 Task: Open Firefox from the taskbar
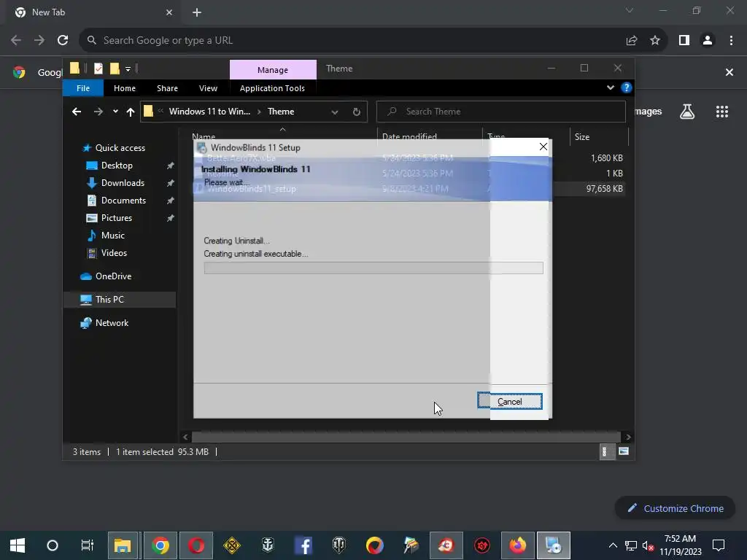[x=517, y=545]
